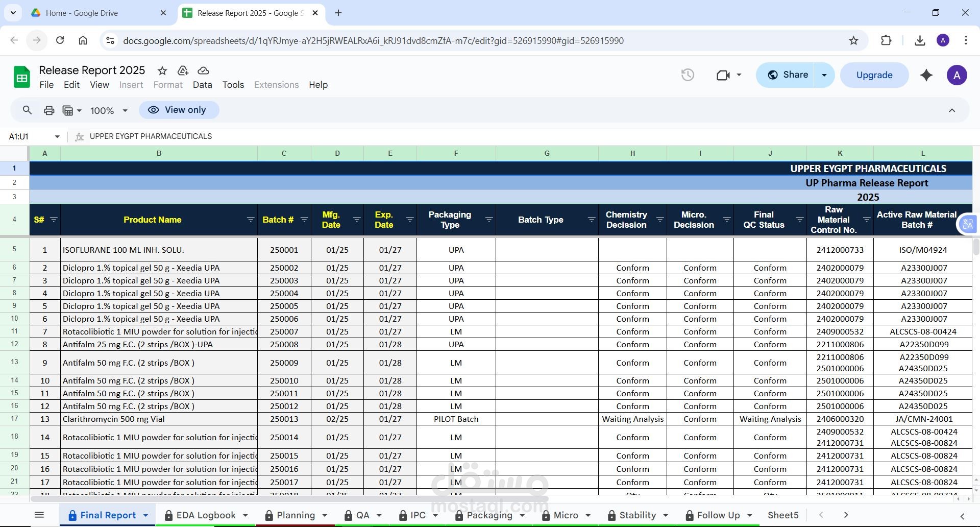This screenshot has width=980, height=527.
Task: Open browser downloads
Action: click(x=920, y=40)
